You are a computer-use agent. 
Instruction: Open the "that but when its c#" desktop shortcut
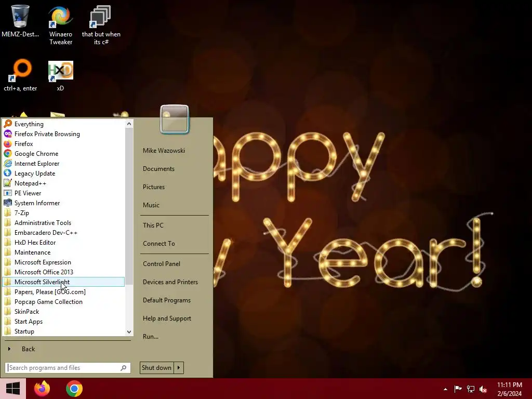pos(101,25)
